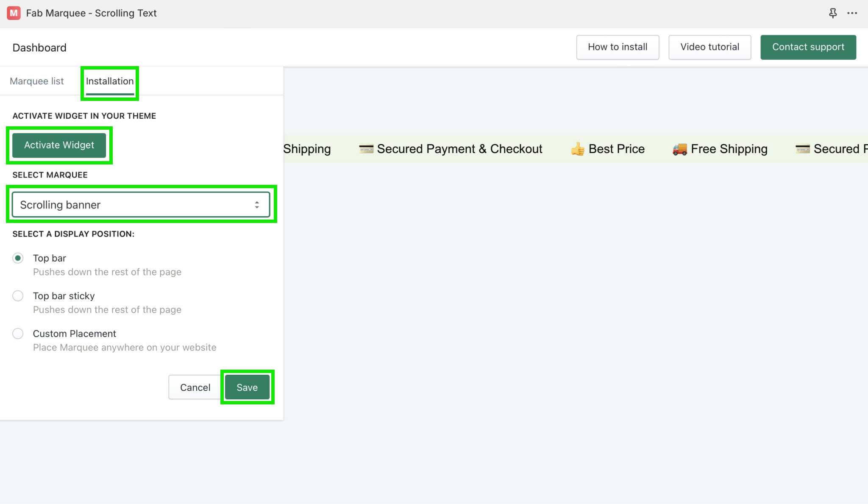Click the red M Fab Marquee app logo

point(14,13)
